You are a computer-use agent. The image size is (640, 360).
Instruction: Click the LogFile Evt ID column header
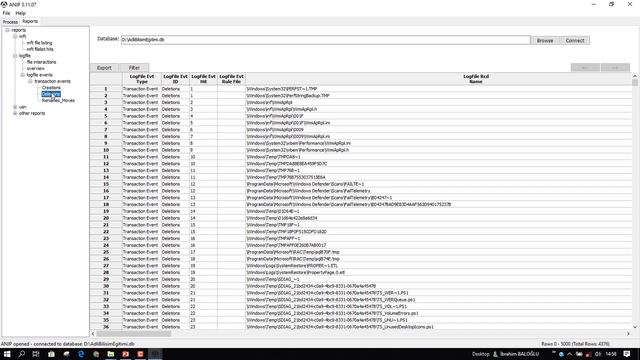click(x=175, y=79)
